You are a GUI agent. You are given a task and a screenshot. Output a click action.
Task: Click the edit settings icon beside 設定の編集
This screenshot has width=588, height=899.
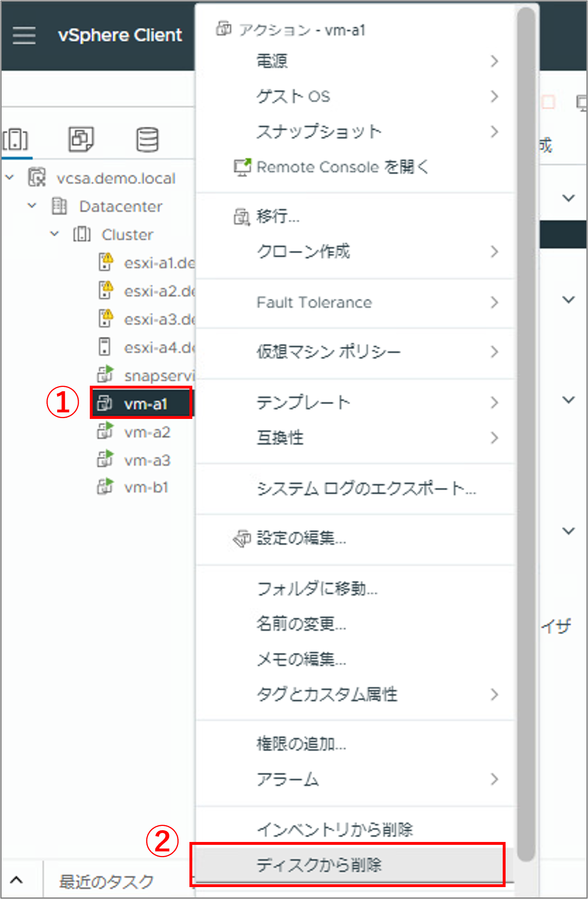coord(242,538)
